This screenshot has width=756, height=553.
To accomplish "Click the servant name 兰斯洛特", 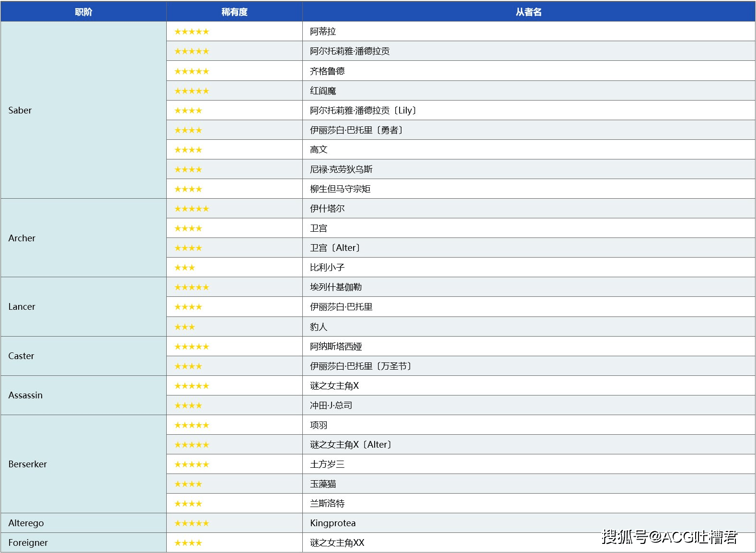I will point(327,503).
